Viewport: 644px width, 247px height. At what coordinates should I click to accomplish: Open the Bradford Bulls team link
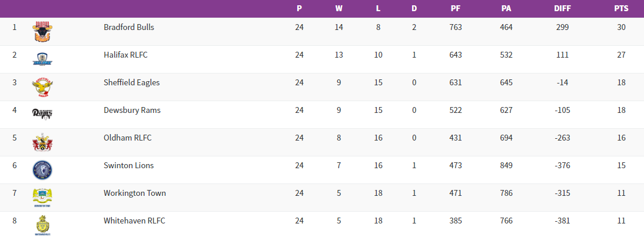(x=129, y=27)
